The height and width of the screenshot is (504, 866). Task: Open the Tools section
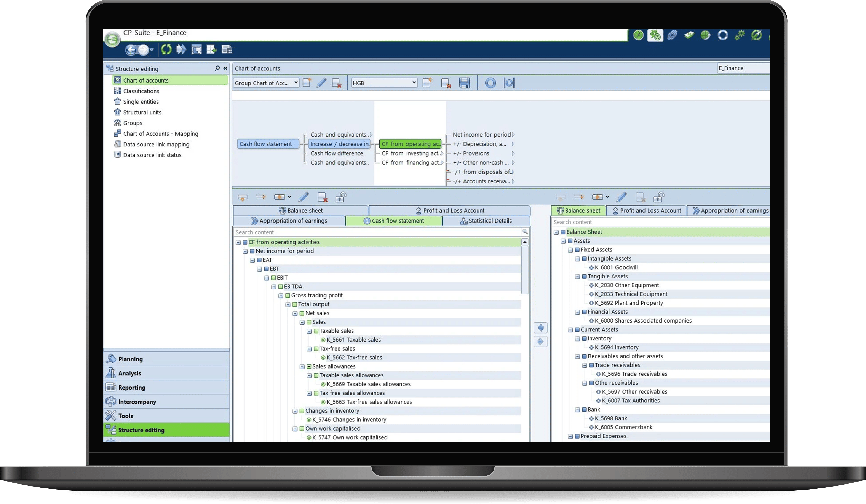click(x=166, y=415)
